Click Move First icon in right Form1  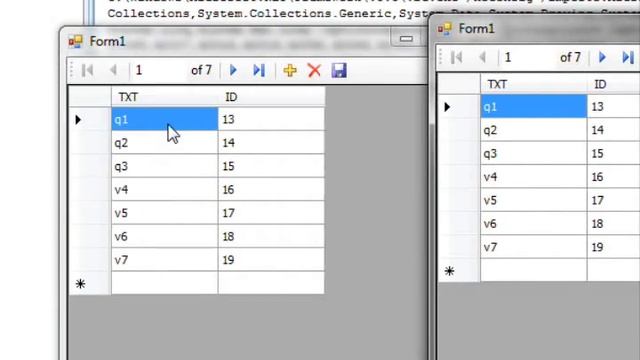point(456,58)
